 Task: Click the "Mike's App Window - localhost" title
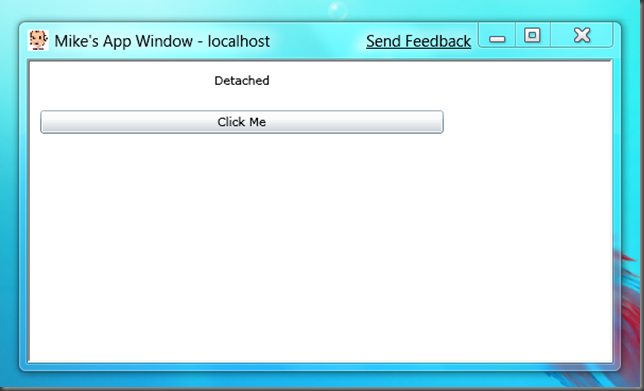point(162,41)
